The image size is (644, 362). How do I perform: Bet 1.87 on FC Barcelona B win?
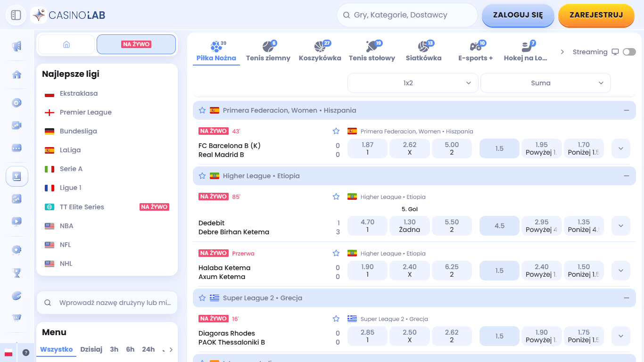click(x=367, y=148)
